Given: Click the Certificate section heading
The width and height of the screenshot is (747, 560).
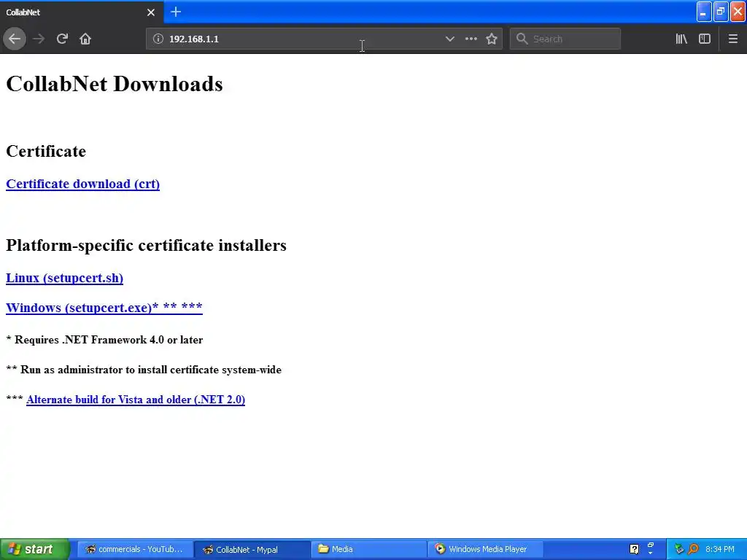Looking at the screenshot, I should [x=46, y=151].
